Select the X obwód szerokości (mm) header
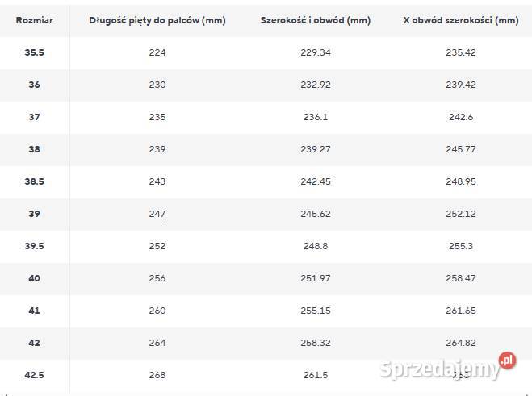The image size is (532, 396). pos(460,20)
